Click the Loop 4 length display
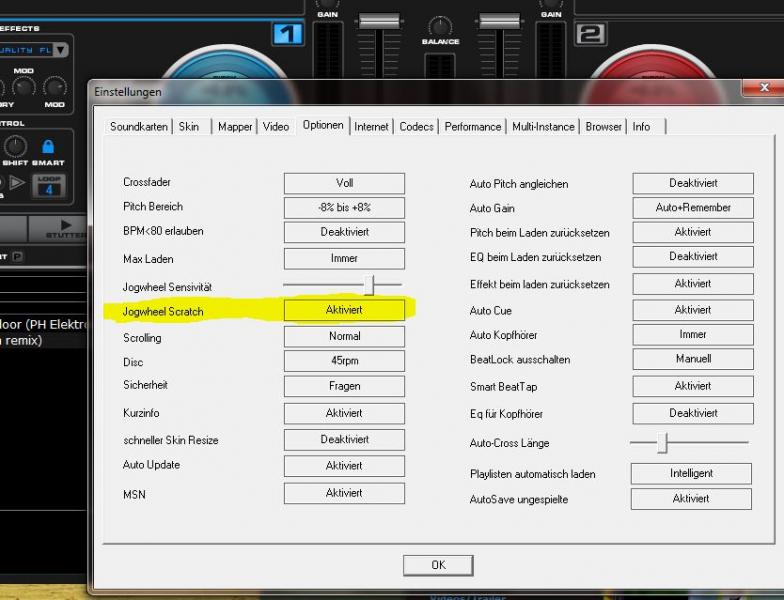Image resolution: width=784 pixels, height=600 pixels. 48,184
